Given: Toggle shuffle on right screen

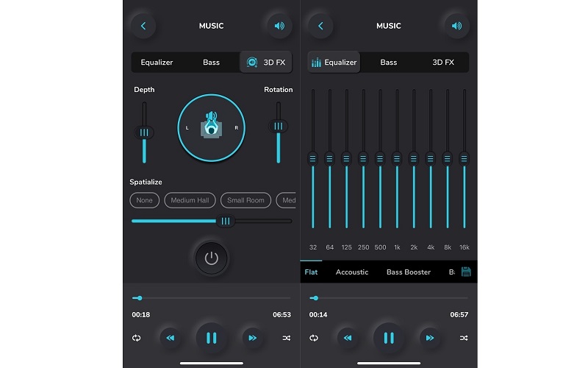Looking at the screenshot, I should click(x=464, y=338).
